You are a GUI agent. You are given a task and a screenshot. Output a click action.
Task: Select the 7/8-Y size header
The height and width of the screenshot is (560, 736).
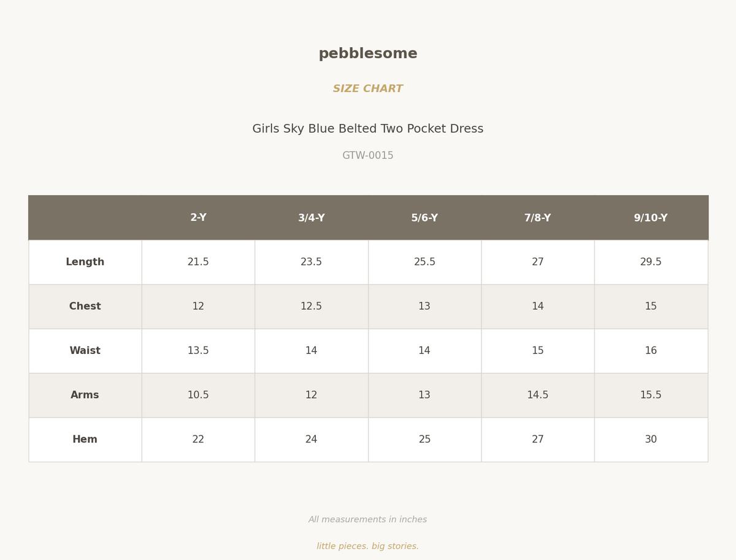(x=538, y=218)
